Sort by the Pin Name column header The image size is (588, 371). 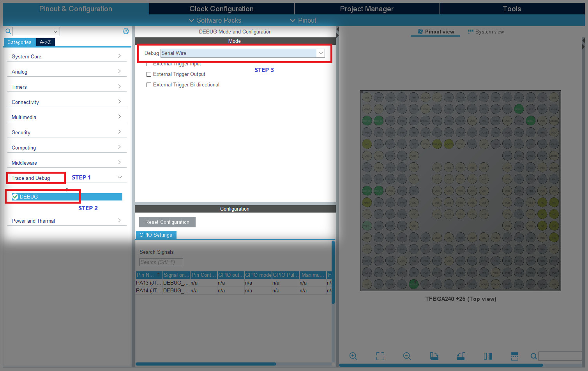(x=149, y=275)
